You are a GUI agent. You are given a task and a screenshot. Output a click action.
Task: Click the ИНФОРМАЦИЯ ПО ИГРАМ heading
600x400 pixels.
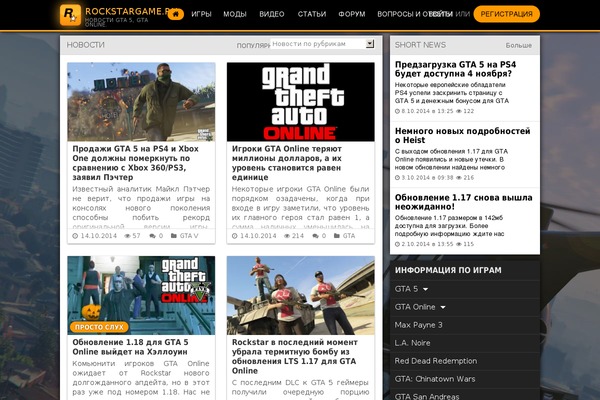coord(448,270)
